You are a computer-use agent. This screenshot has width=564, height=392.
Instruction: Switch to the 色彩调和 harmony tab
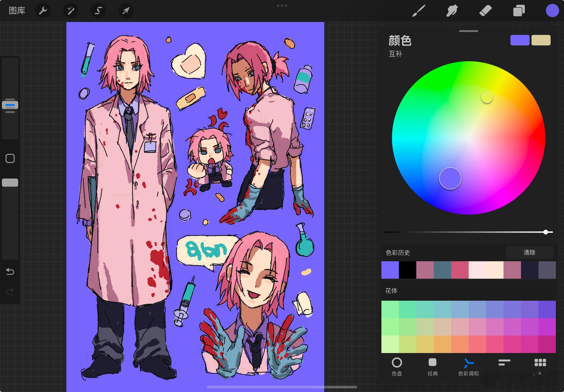pyautogui.click(x=468, y=367)
